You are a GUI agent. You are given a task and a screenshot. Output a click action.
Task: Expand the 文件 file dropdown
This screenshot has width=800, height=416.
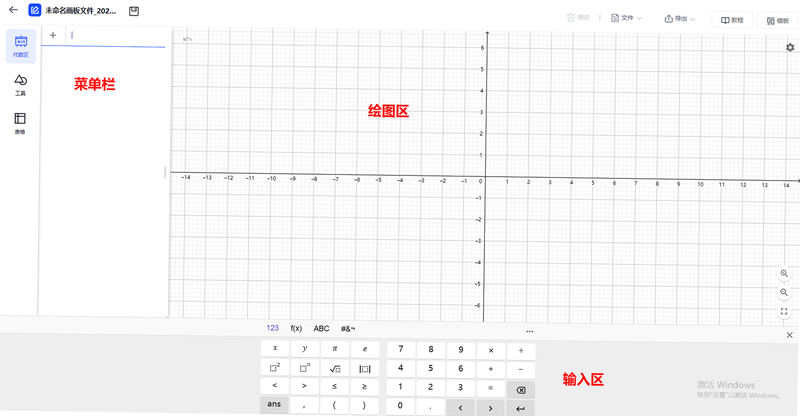627,18
